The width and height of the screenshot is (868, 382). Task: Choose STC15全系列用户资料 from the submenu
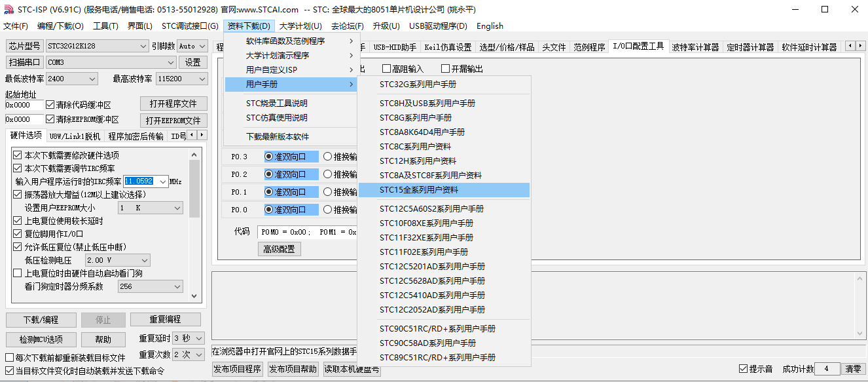(445, 190)
